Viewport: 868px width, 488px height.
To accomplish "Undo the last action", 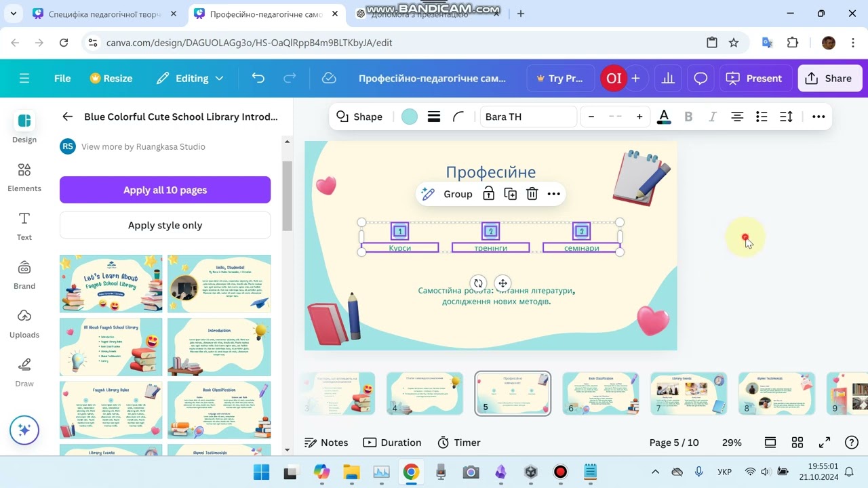I will click(x=258, y=79).
